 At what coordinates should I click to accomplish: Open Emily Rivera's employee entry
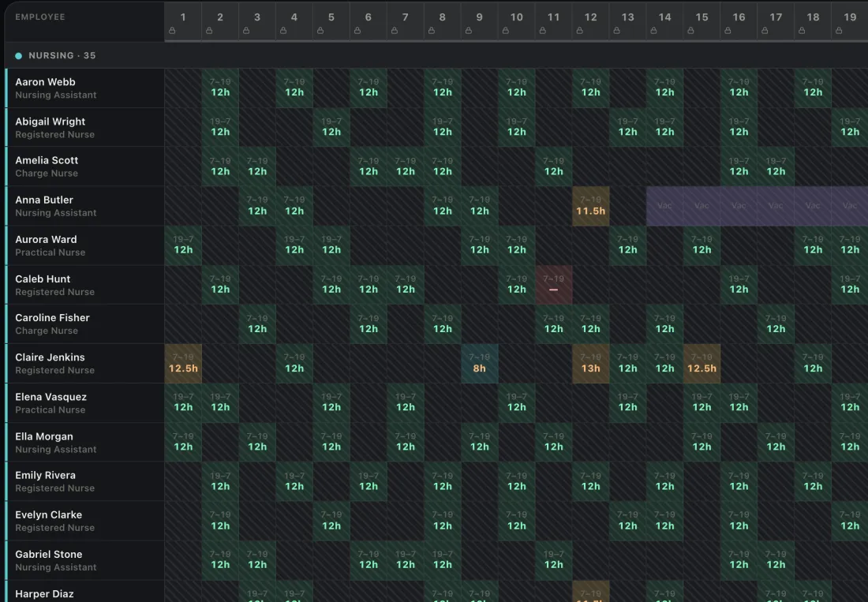pos(46,475)
